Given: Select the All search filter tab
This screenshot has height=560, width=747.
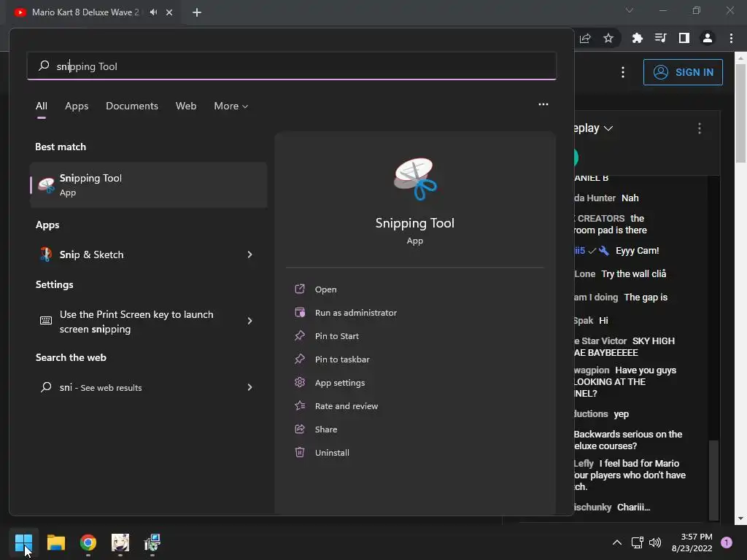Looking at the screenshot, I should pos(42,106).
